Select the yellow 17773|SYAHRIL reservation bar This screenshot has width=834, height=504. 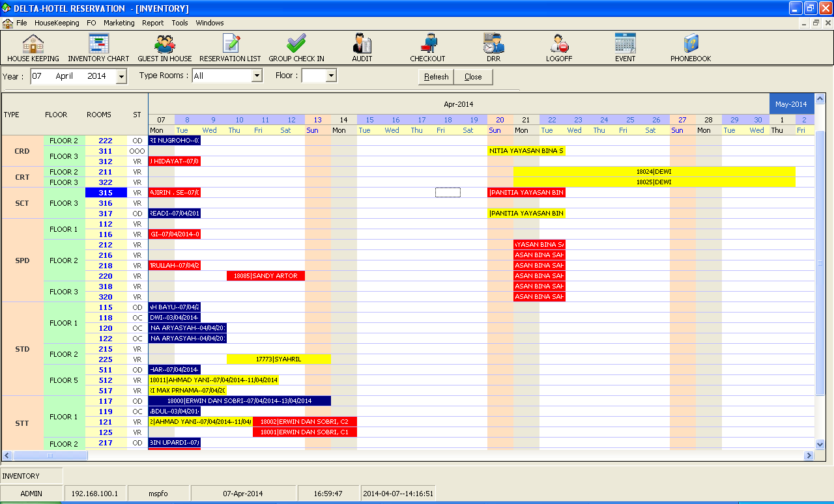(278, 359)
